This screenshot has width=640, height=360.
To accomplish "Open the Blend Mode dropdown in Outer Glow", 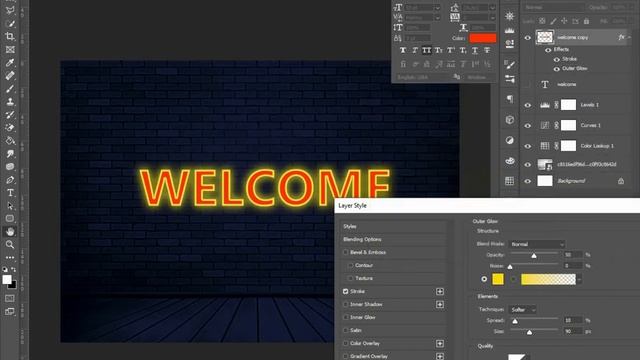I will [x=537, y=244].
